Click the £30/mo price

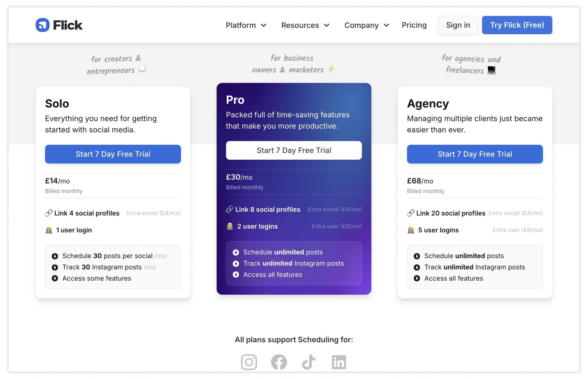click(x=239, y=177)
